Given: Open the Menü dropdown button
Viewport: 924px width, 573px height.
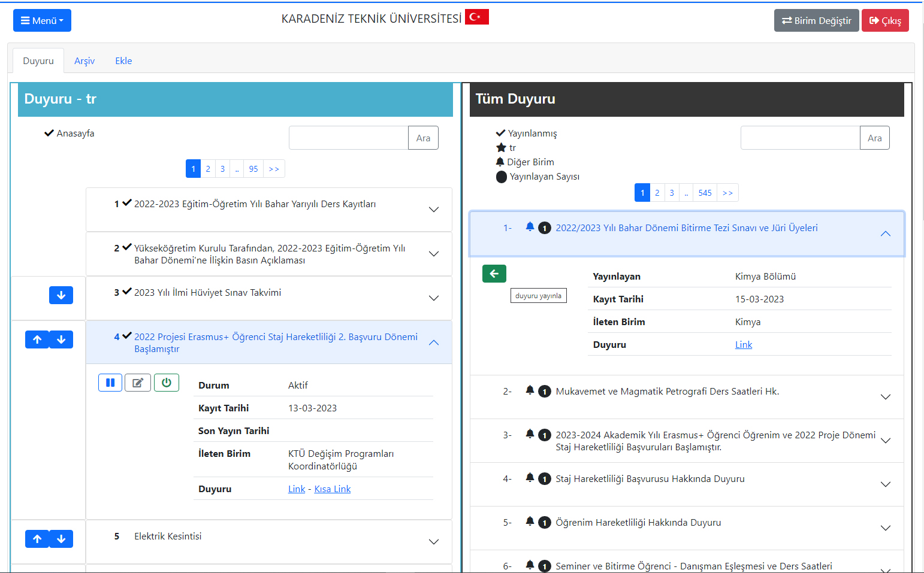Looking at the screenshot, I should pos(42,20).
